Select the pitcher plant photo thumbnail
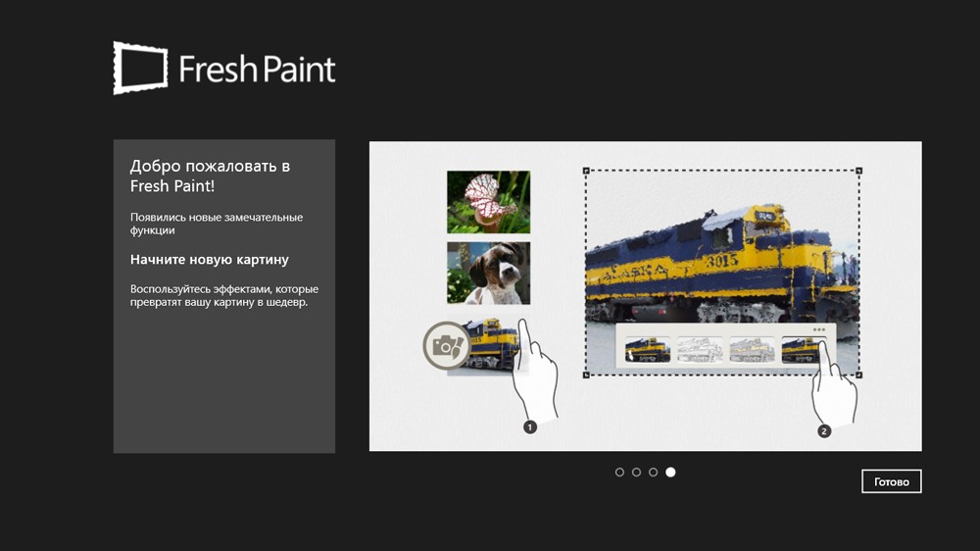The height and width of the screenshot is (551, 980). click(488, 202)
